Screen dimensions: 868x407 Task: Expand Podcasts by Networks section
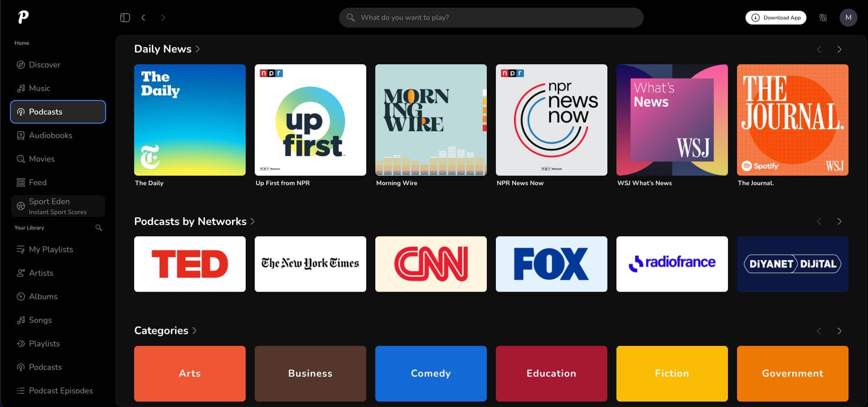194,221
